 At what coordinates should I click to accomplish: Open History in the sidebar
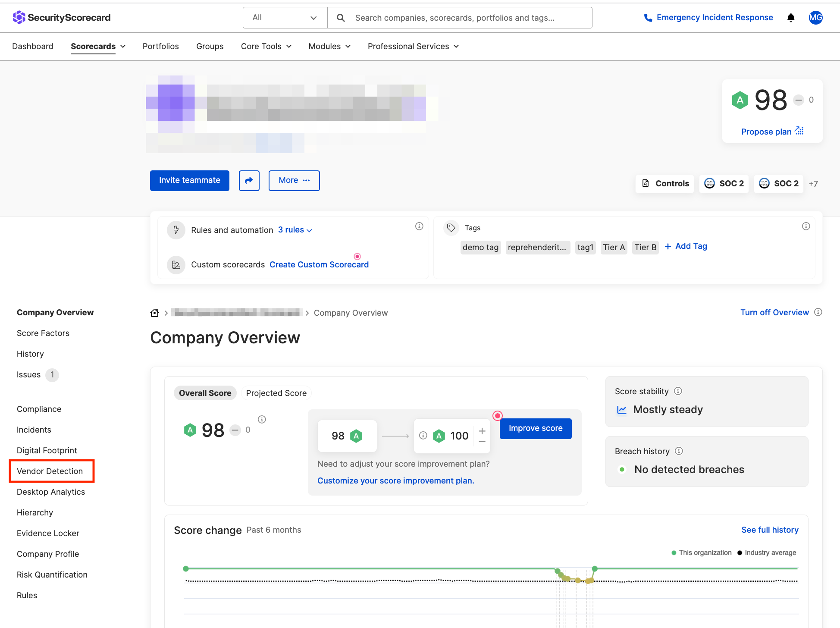point(30,354)
